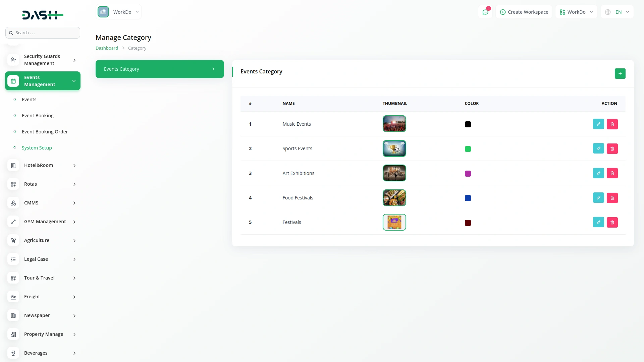The height and width of the screenshot is (362, 644).
Task: Open the chat messages icon
Action: (x=485, y=12)
